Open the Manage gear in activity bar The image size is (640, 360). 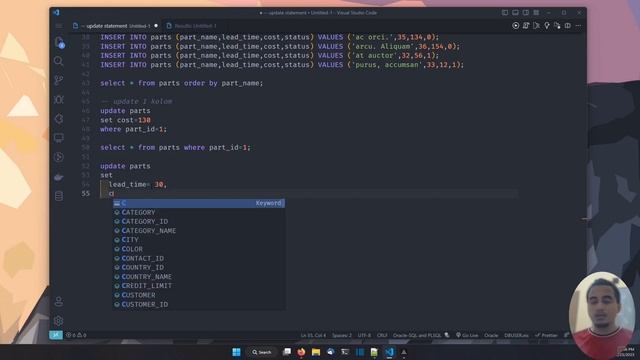[x=59, y=320]
